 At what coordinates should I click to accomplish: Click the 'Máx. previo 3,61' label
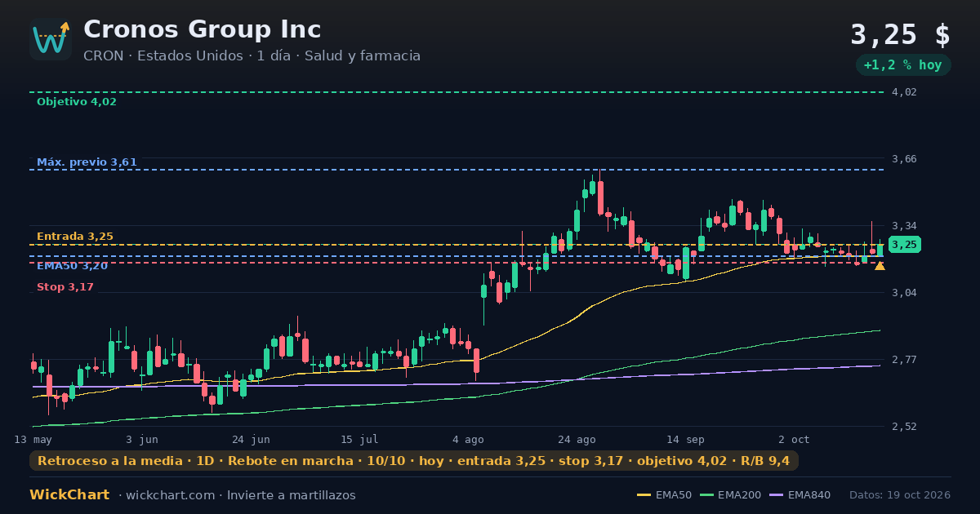pos(87,162)
